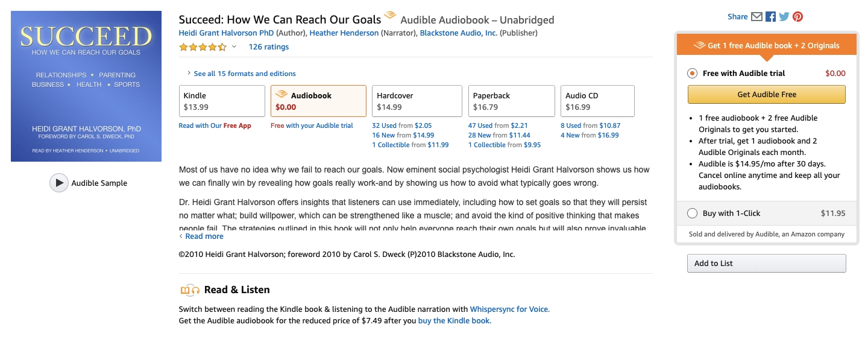Expand See all 15 formats and editions
868x339 pixels.
point(244,74)
